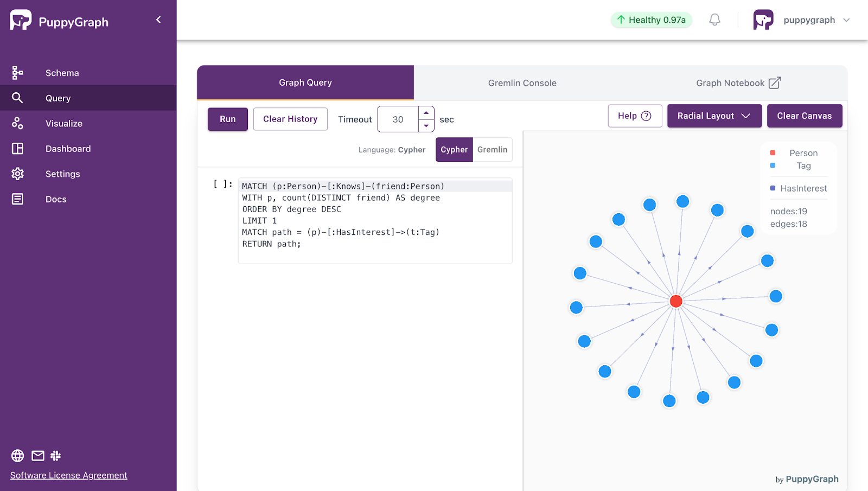Click the blue Tag legend swatch
This screenshot has height=491, width=868.
tap(773, 165)
